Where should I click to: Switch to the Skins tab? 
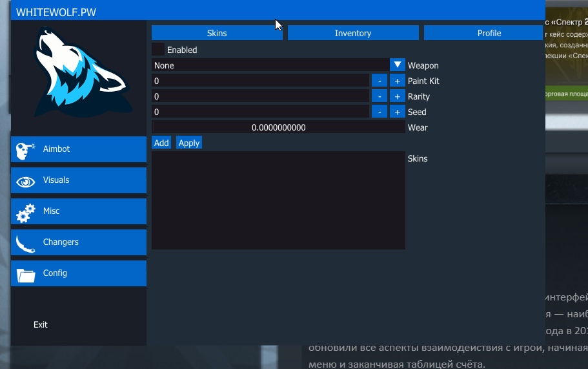click(x=217, y=33)
